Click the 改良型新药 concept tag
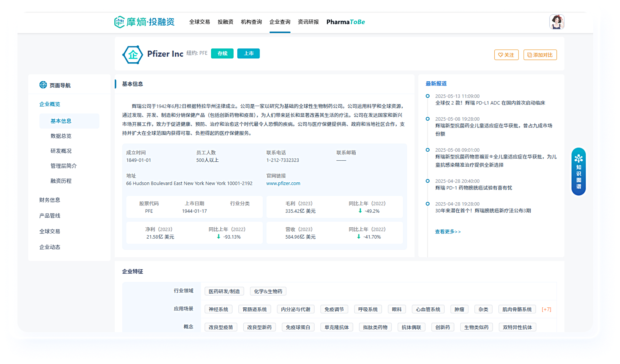 pyautogui.click(x=259, y=327)
